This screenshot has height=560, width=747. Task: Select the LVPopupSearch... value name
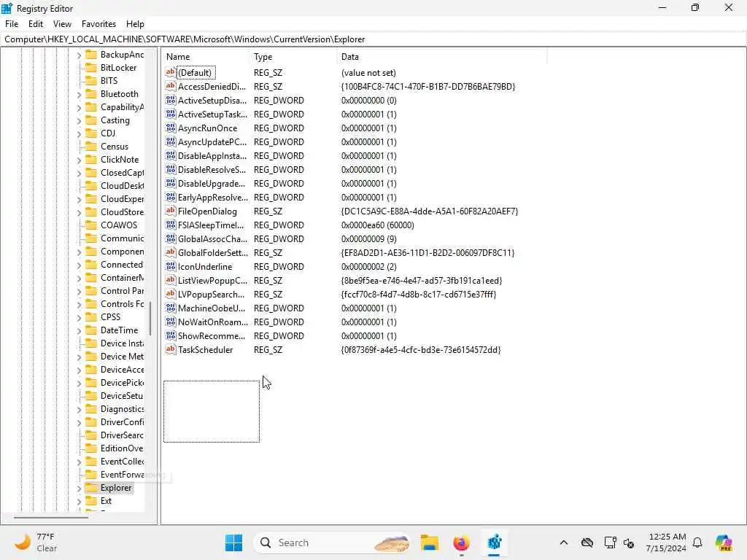[x=211, y=295]
